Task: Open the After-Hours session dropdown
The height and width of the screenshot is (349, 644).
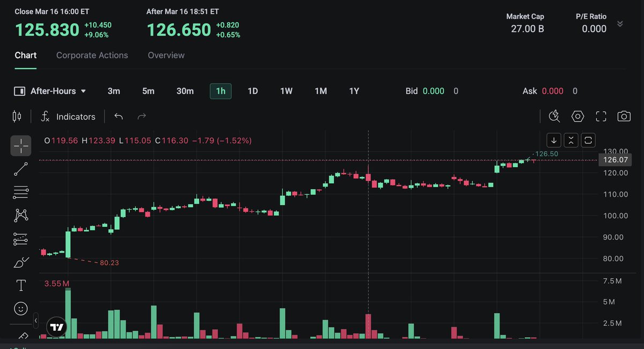Action: pyautogui.click(x=50, y=91)
